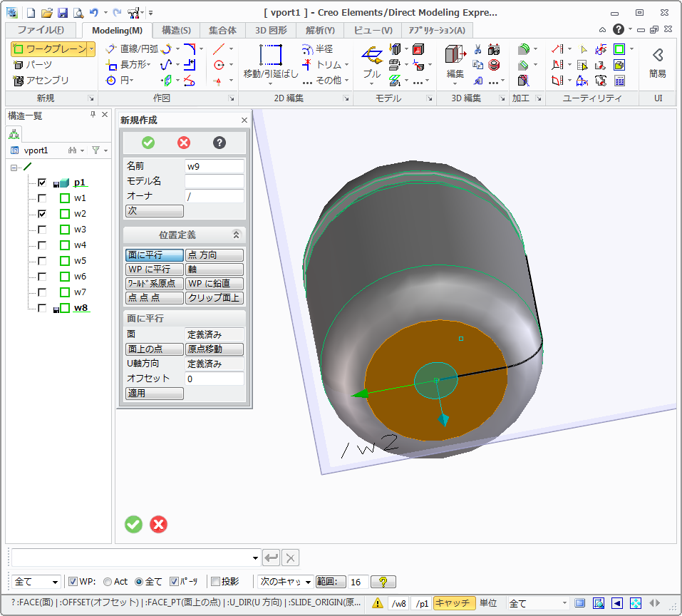Collapse the 位置定義 section chevron
Screen dimensions: 682x616
coord(234,234)
